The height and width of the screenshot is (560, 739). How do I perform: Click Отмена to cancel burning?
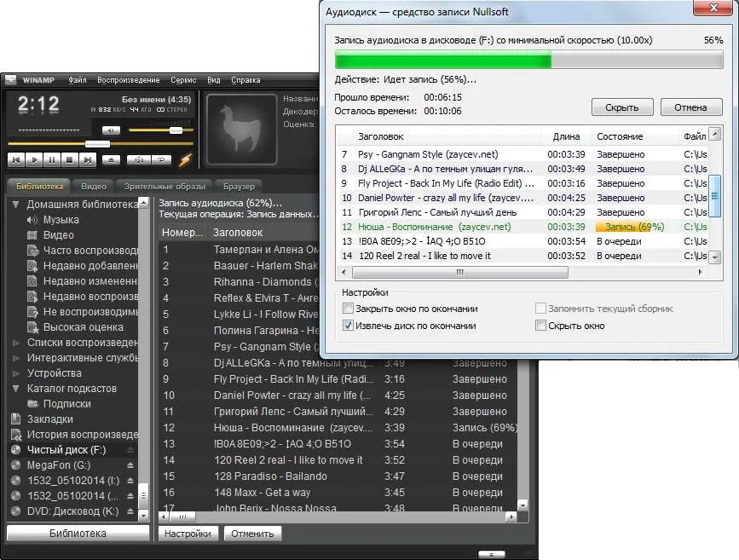click(x=690, y=107)
